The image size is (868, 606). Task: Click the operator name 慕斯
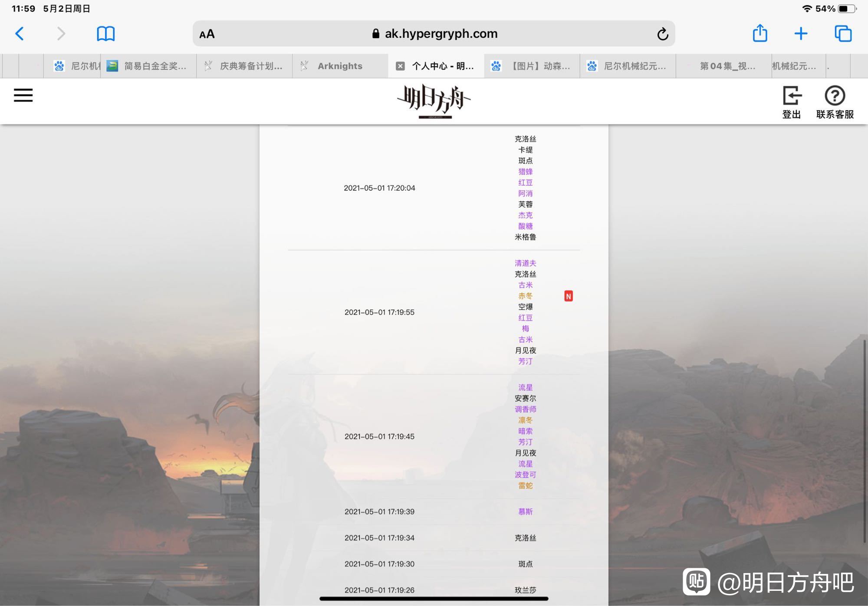[x=525, y=511]
